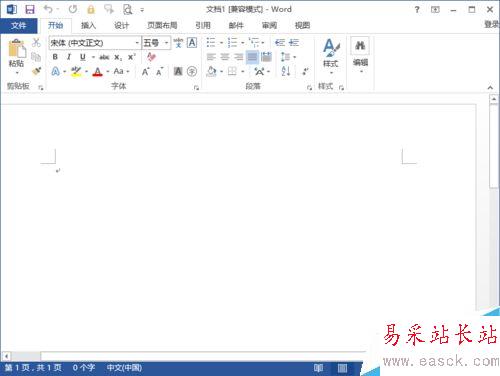Expand borders dropdown arrow
500x376 pixels.
pyautogui.click(x=242, y=71)
